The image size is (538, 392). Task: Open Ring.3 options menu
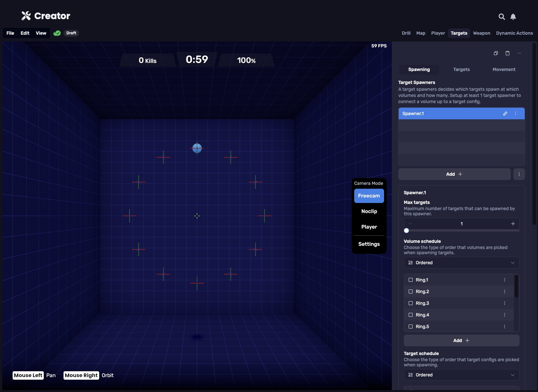tap(505, 303)
